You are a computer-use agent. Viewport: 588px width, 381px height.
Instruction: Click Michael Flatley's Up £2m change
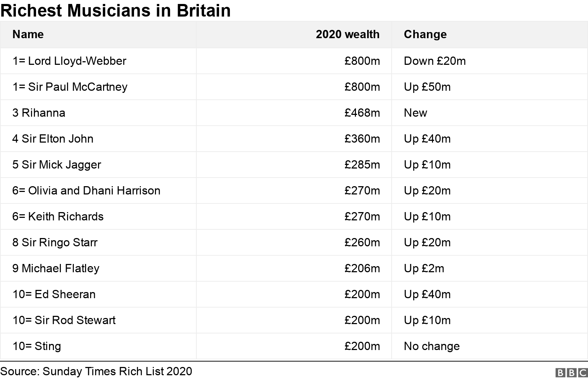(424, 268)
